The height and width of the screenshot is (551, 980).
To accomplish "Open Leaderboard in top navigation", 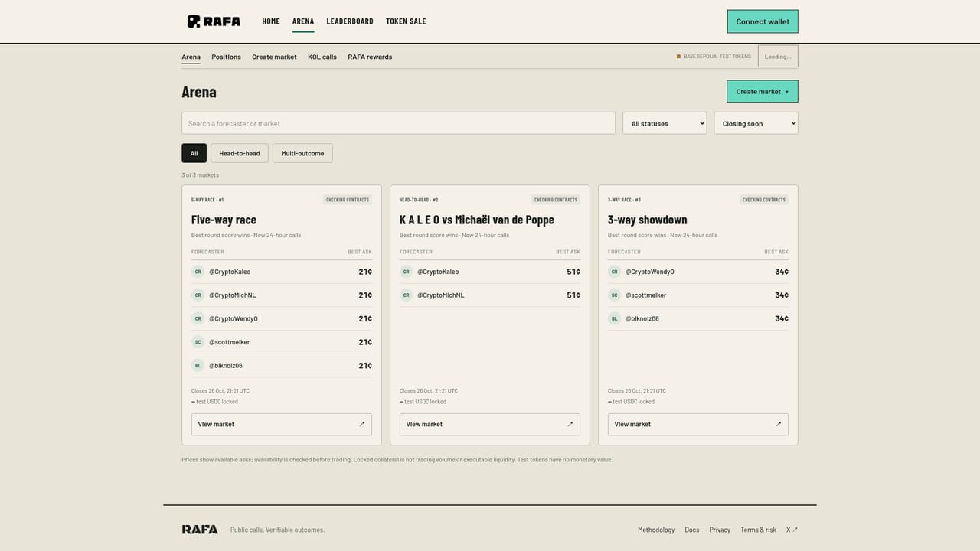I will click(350, 21).
